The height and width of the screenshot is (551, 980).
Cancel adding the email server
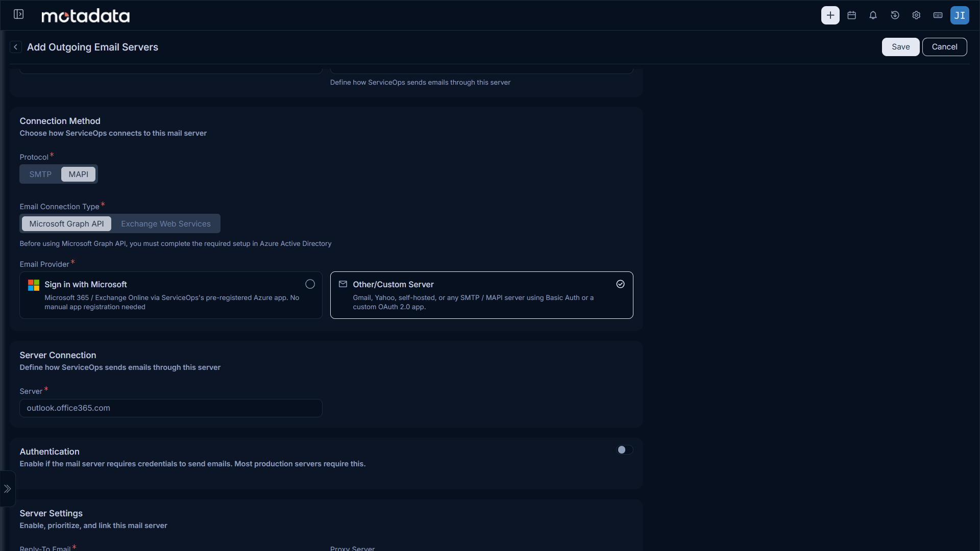pyautogui.click(x=944, y=47)
